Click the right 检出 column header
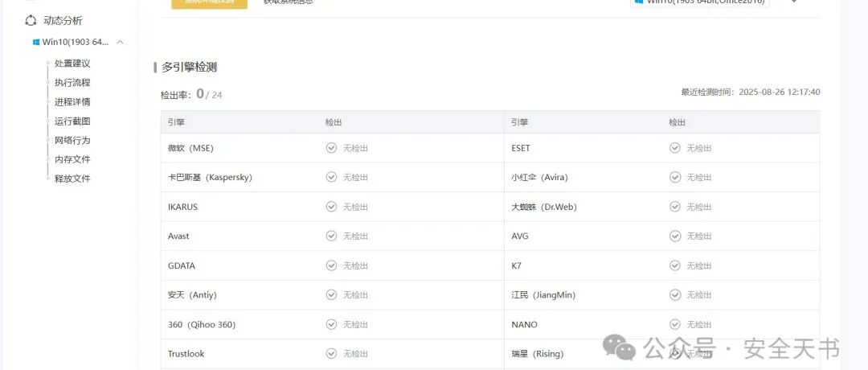 (678, 122)
